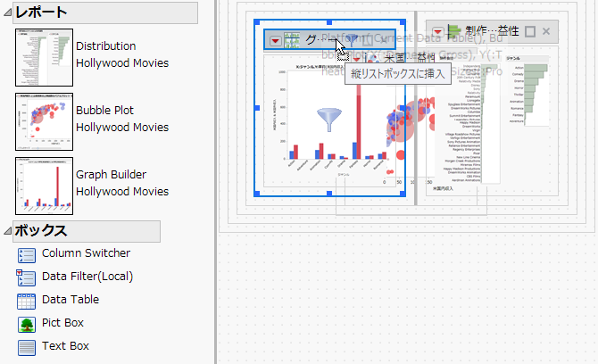Select the 制作…益性 tab title

[x=492, y=31]
